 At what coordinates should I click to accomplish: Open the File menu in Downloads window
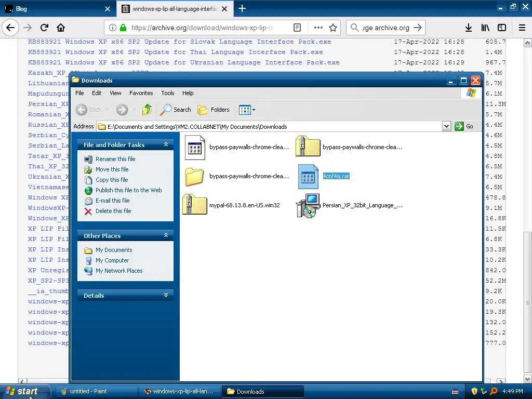point(79,93)
